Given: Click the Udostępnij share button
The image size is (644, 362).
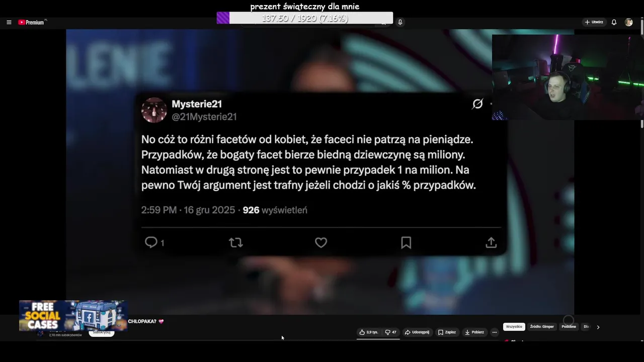Looking at the screenshot, I should [417, 332].
